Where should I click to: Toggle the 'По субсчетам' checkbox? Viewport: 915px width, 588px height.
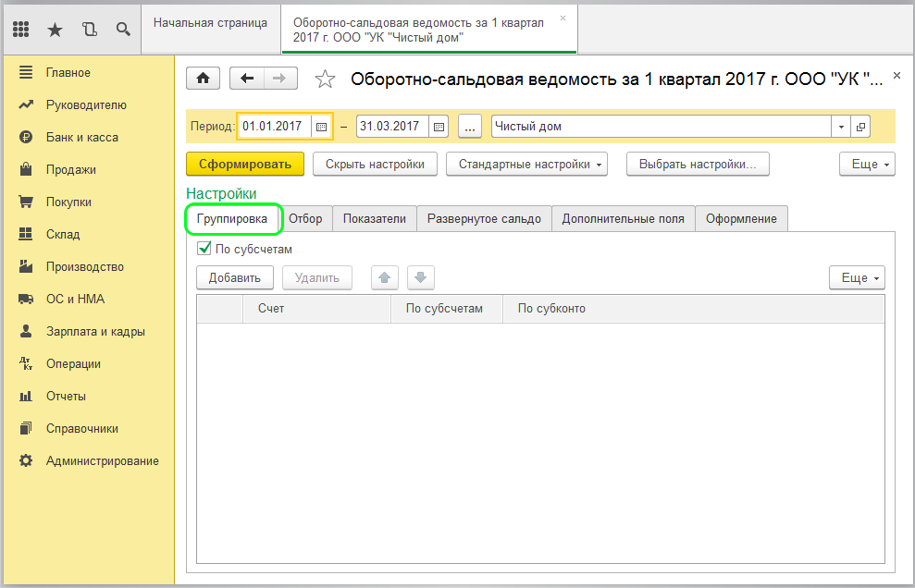204,249
